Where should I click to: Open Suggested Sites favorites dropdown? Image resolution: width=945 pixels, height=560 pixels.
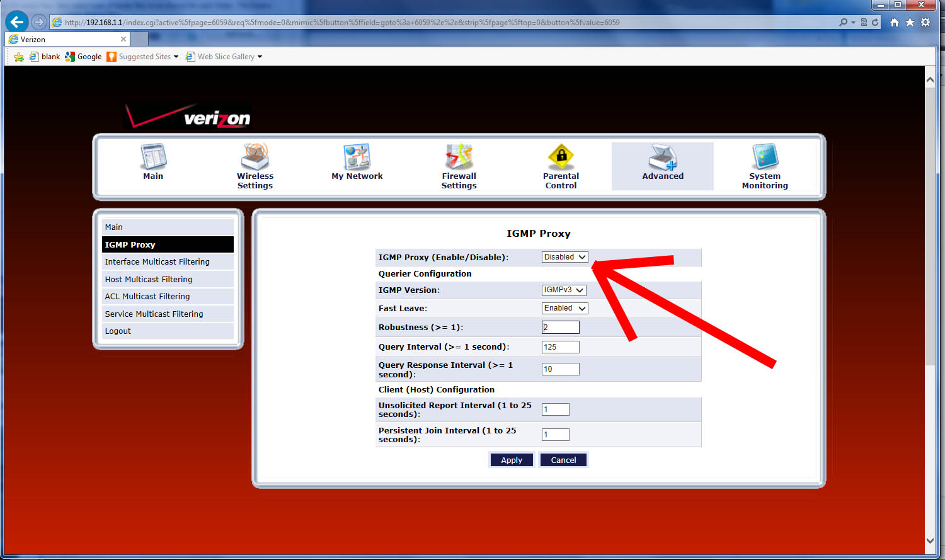[x=143, y=57]
